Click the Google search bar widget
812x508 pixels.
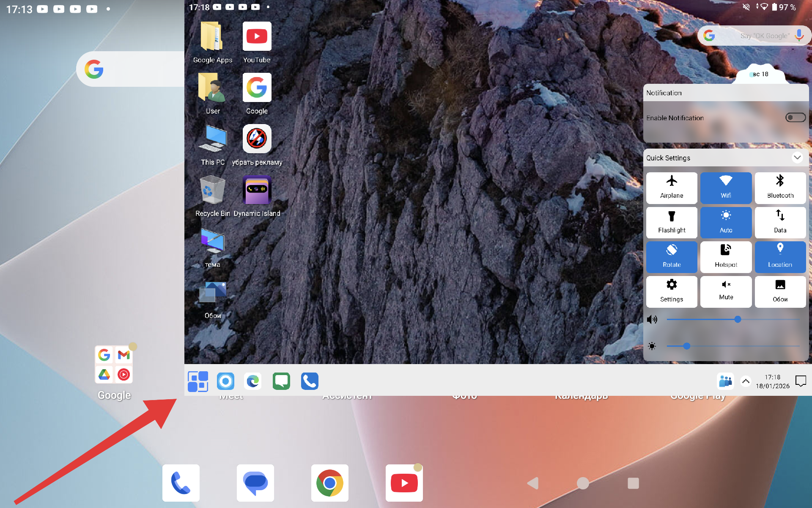click(x=754, y=36)
